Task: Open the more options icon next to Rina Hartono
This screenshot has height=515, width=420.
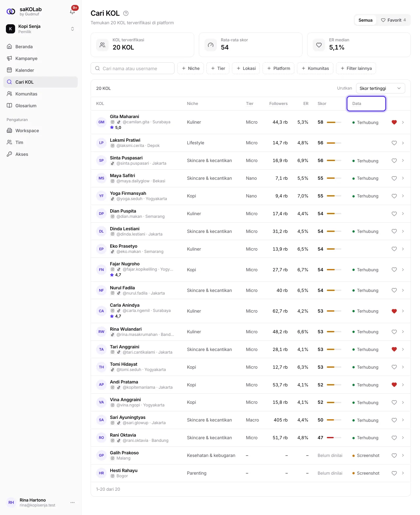Action: pyautogui.click(x=73, y=503)
